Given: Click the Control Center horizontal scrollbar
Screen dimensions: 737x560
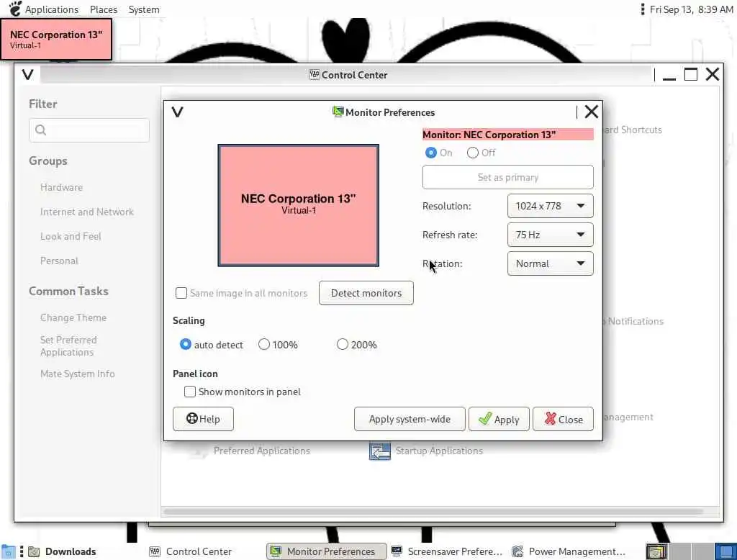Looking at the screenshot, I should pos(433,512).
